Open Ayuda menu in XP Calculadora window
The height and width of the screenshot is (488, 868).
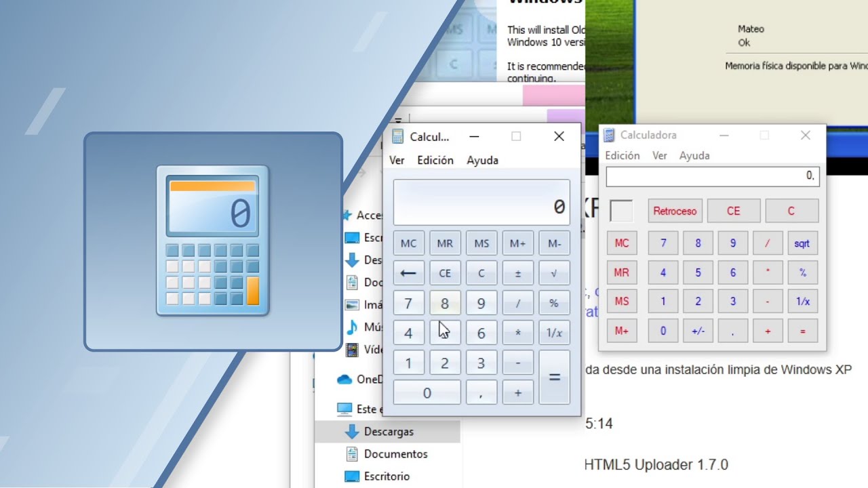(694, 155)
